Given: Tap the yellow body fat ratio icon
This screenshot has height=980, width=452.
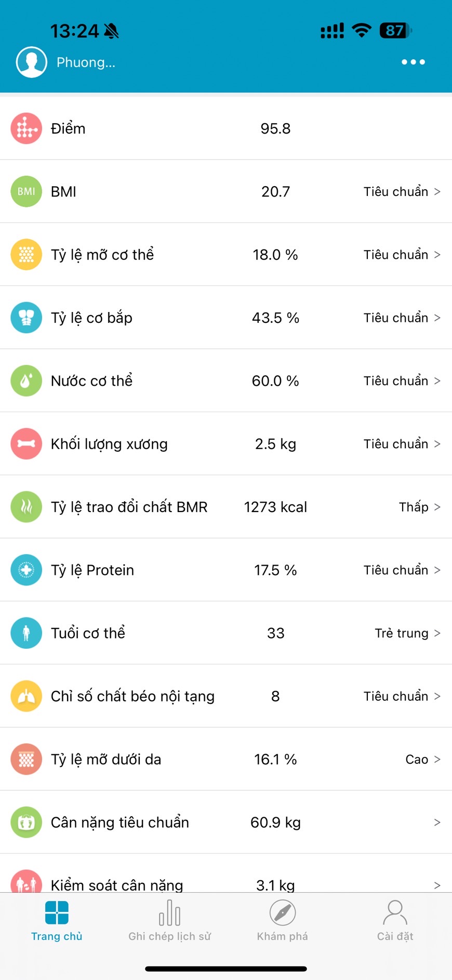Looking at the screenshot, I should [x=26, y=255].
